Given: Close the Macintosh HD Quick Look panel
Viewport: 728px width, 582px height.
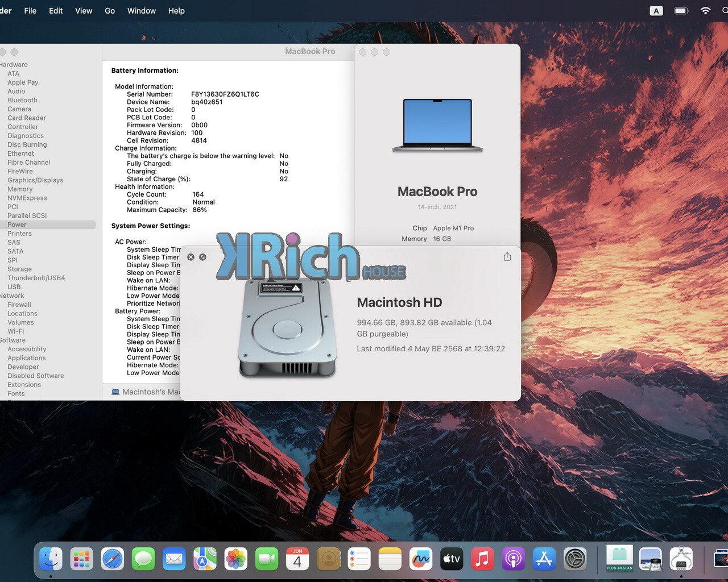Looking at the screenshot, I should (191, 257).
